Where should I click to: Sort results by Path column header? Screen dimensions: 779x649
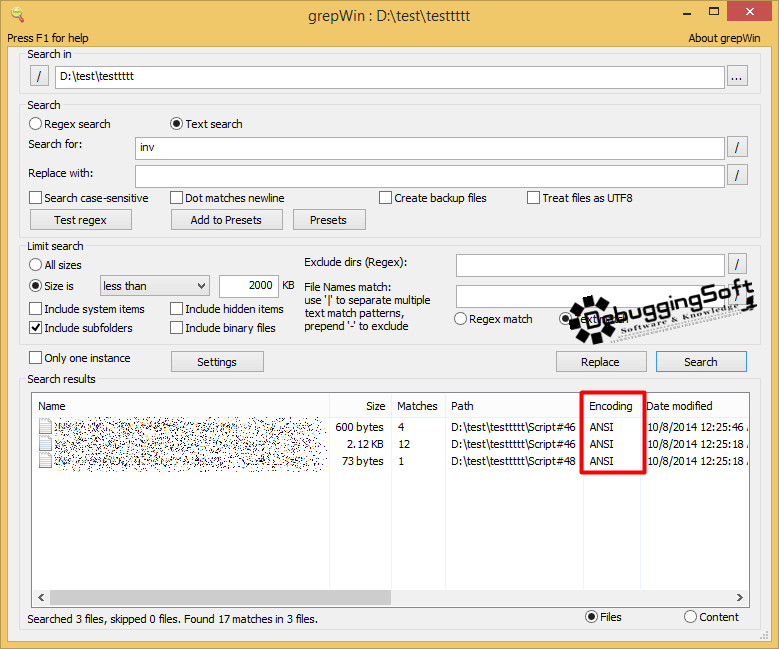[514, 406]
